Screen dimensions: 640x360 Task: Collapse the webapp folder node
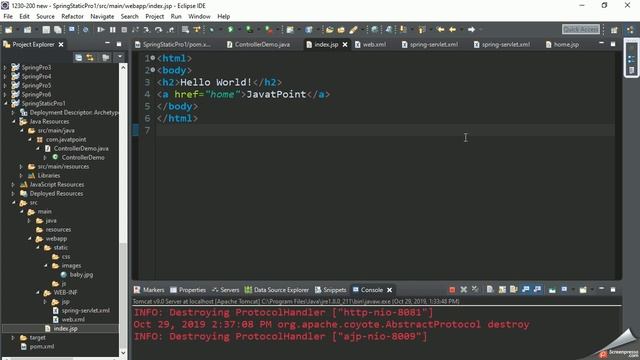click(30, 239)
